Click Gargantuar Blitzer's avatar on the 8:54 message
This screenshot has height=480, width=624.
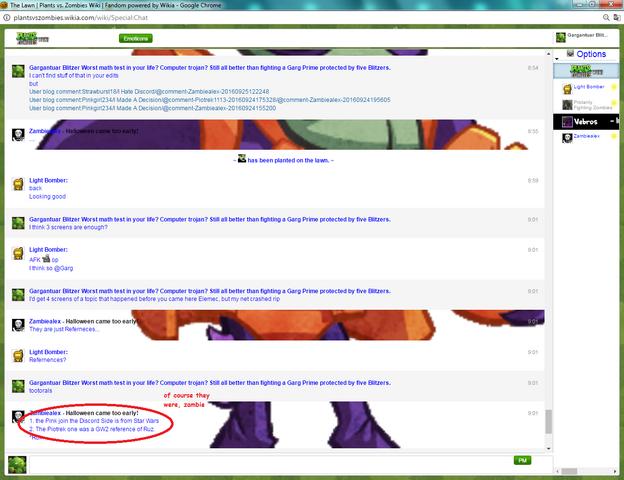(x=18, y=71)
